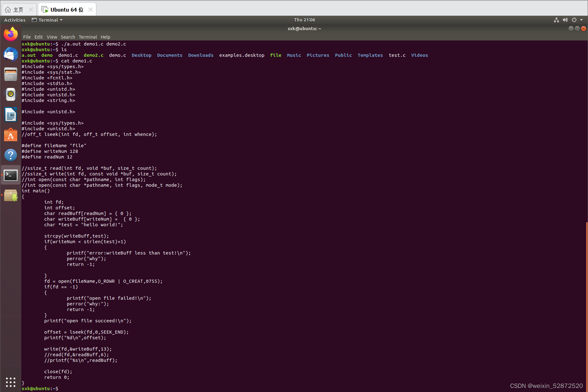This screenshot has height=392, width=588.
Task: Select the Ubuntu 64 位 VM tab
Action: (67, 10)
